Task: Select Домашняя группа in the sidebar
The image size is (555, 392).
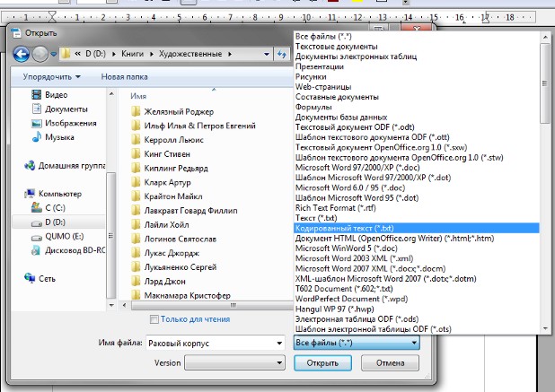Action: pos(65,165)
